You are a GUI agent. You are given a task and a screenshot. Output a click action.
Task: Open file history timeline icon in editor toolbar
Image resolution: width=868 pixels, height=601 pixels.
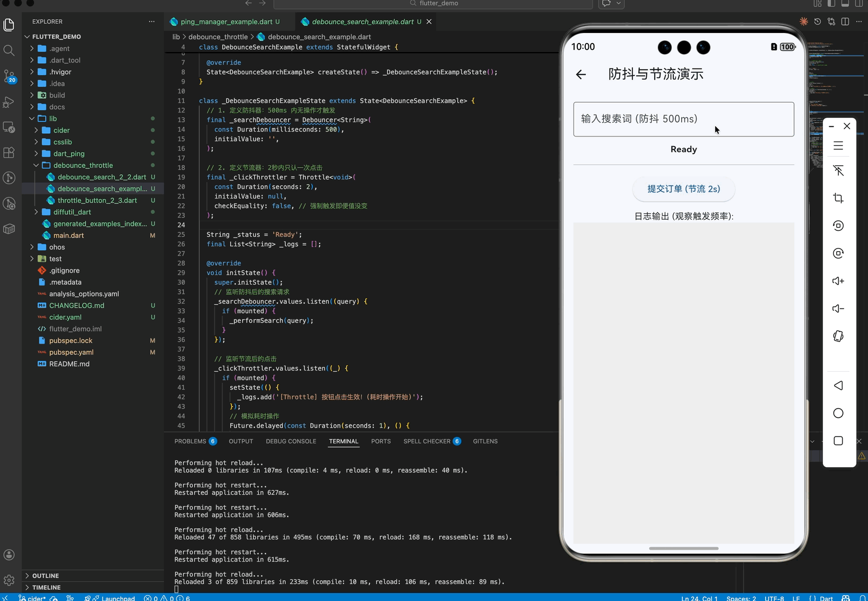click(818, 22)
